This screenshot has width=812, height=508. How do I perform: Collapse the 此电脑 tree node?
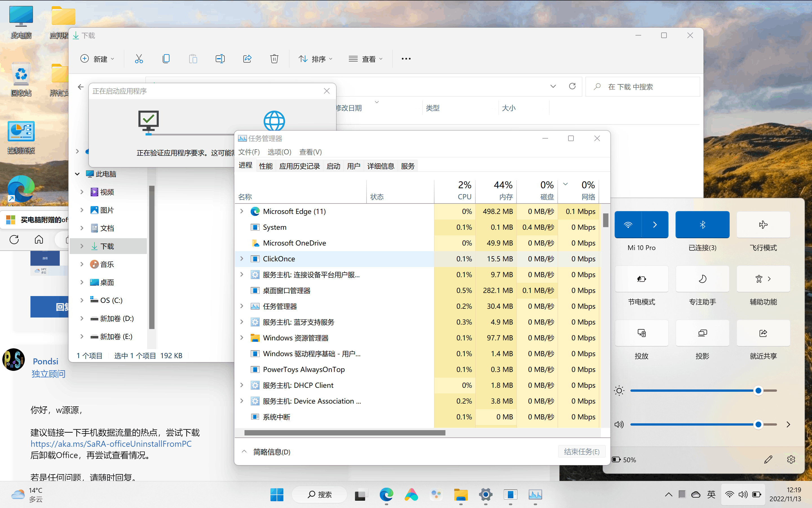click(77, 174)
